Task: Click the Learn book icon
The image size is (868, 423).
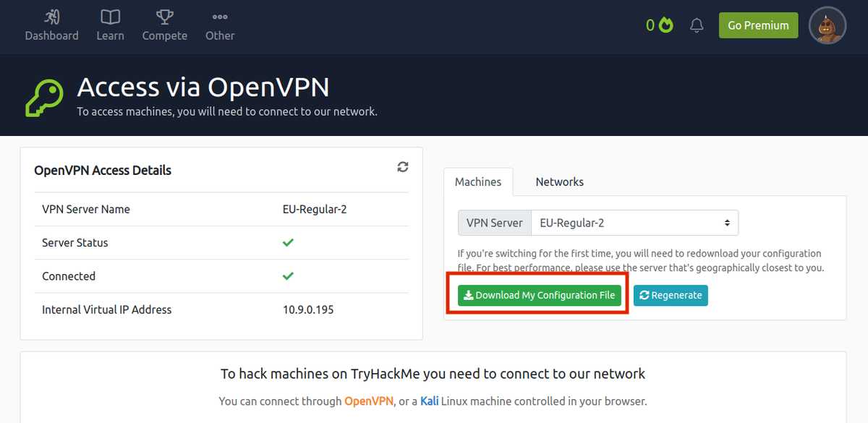Action: pyautogui.click(x=110, y=16)
